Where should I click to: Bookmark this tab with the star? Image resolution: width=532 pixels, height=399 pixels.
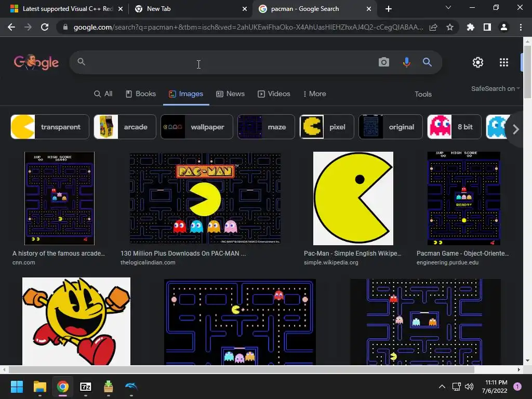pos(450,27)
